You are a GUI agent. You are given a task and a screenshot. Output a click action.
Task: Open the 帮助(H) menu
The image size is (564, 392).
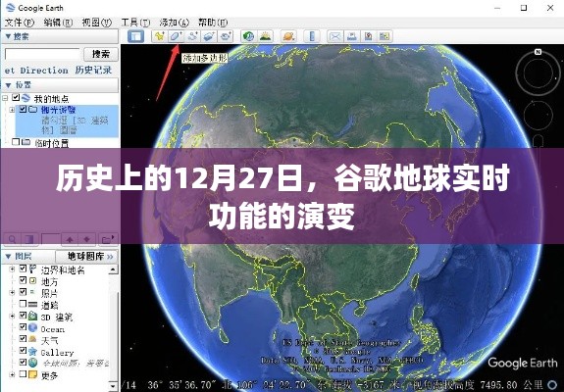pyautogui.click(x=213, y=23)
